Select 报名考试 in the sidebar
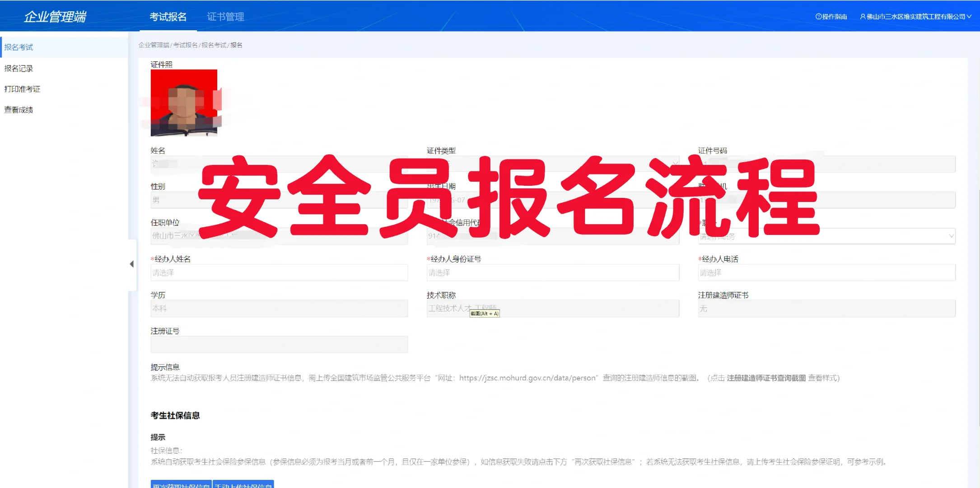 [19, 47]
